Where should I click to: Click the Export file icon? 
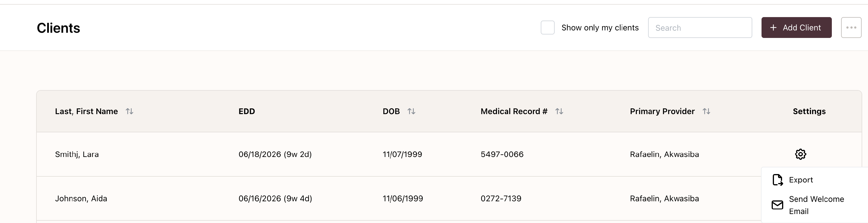click(x=777, y=180)
